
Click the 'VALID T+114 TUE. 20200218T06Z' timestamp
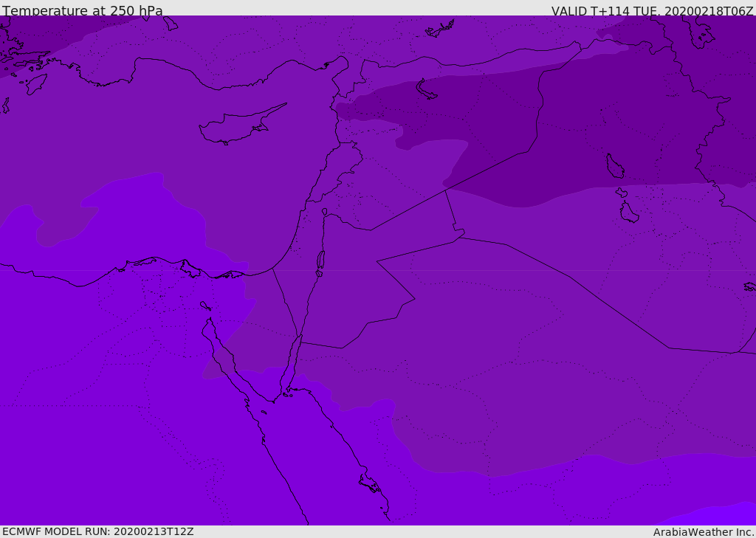pos(653,11)
